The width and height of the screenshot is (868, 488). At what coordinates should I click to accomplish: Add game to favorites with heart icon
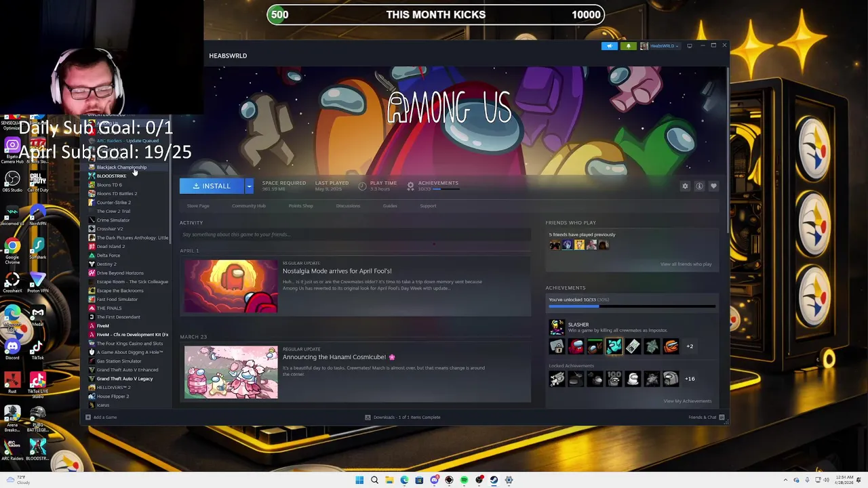click(x=713, y=186)
